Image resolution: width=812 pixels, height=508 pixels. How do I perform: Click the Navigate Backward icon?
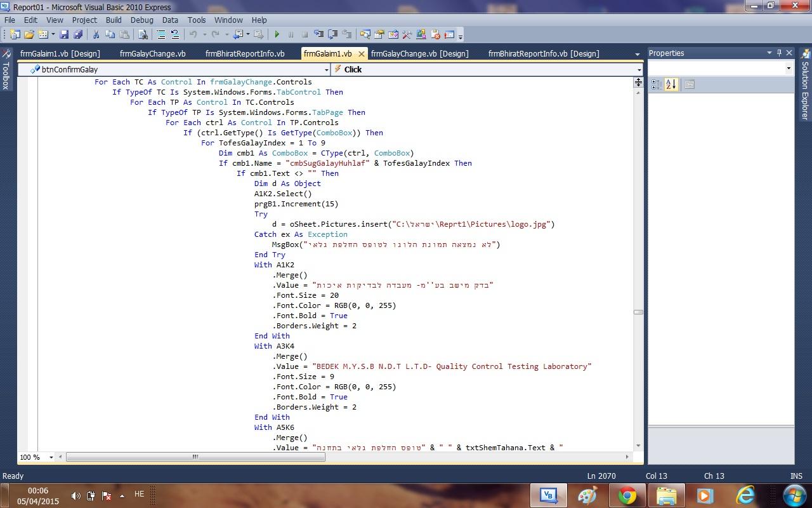[239, 34]
